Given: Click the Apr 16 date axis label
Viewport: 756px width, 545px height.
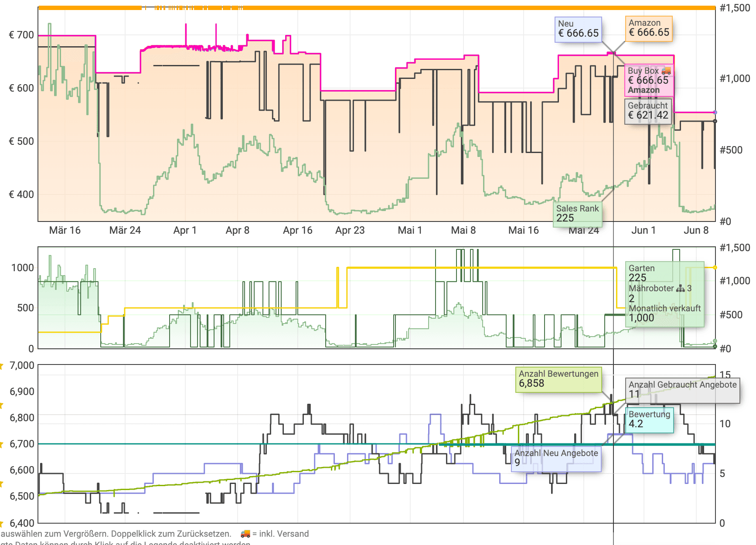Looking at the screenshot, I should click(298, 230).
